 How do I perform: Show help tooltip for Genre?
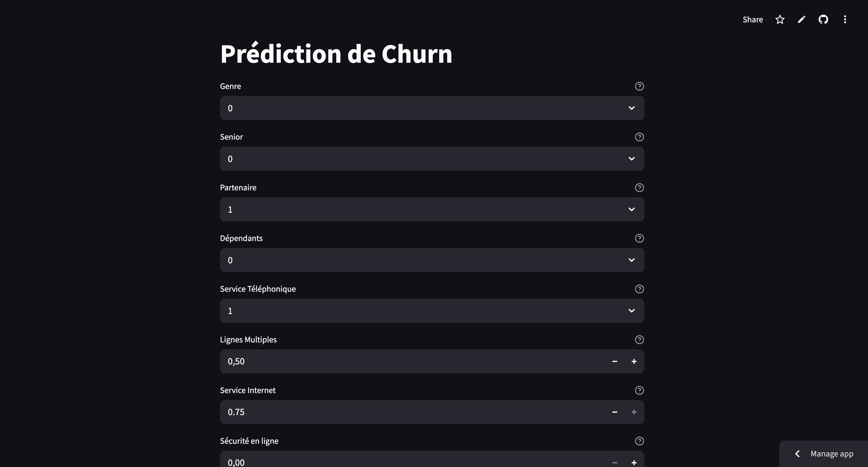click(x=639, y=86)
